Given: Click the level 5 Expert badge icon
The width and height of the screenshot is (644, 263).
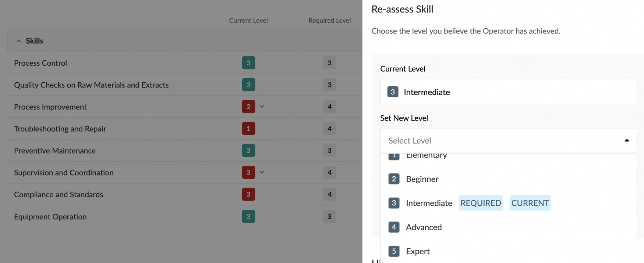Looking at the screenshot, I should pos(394,251).
